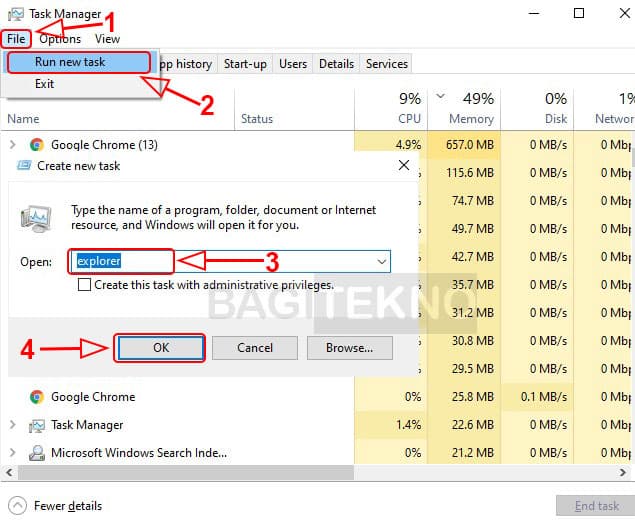The width and height of the screenshot is (635, 530).
Task: Click the 49.7 MB memory cell
Action: click(464, 229)
